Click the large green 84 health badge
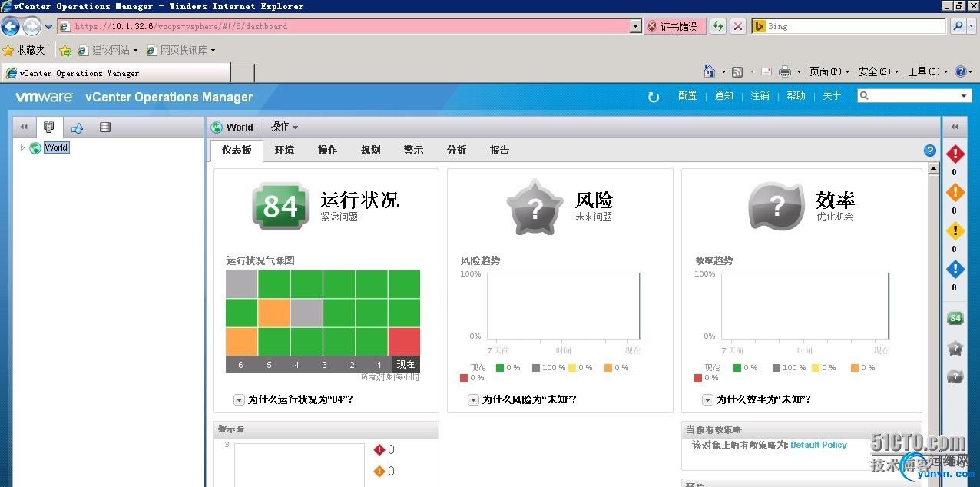 [280, 206]
